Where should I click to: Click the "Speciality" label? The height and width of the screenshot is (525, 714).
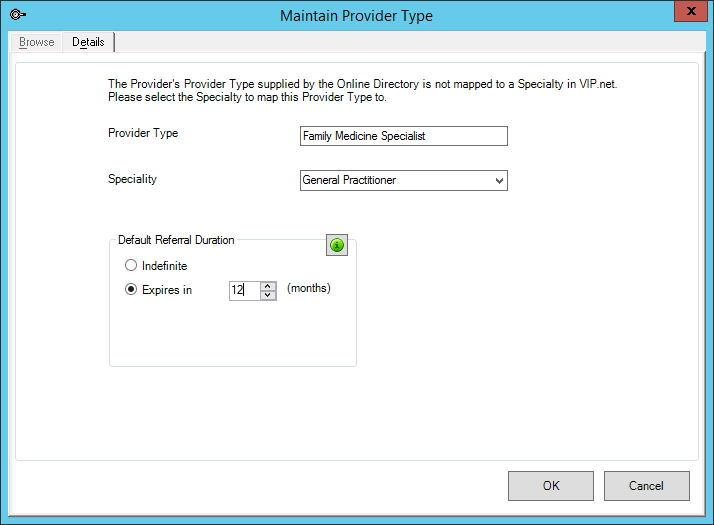pyautogui.click(x=133, y=179)
